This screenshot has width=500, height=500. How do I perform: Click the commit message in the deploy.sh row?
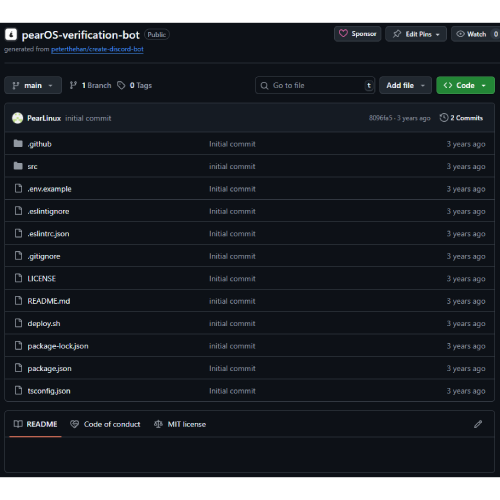tap(232, 324)
